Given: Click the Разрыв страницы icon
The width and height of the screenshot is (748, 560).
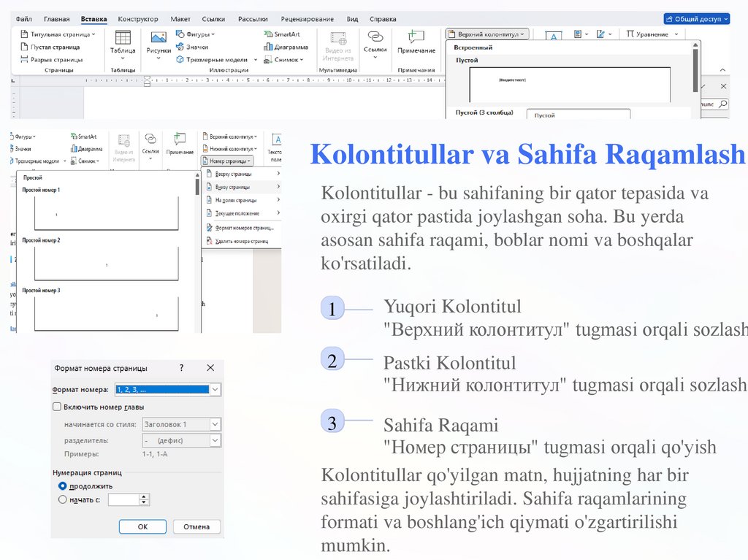Looking at the screenshot, I should 25,59.
